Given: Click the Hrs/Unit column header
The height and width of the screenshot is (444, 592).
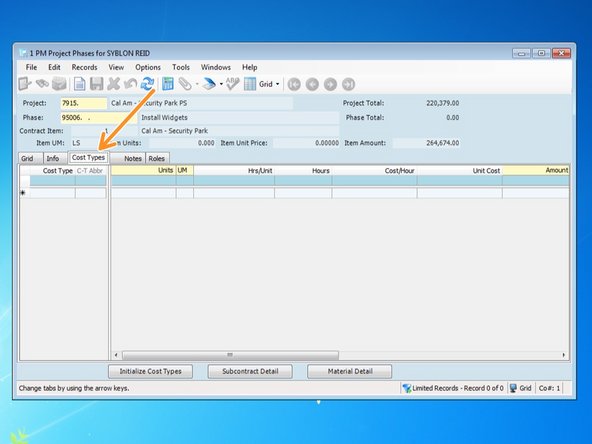Looking at the screenshot, I should (234, 171).
